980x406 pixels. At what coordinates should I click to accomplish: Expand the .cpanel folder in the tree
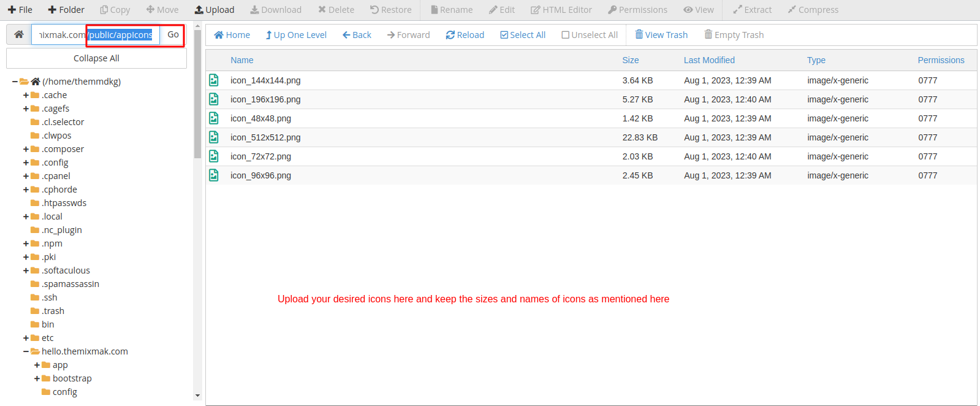[x=26, y=176]
